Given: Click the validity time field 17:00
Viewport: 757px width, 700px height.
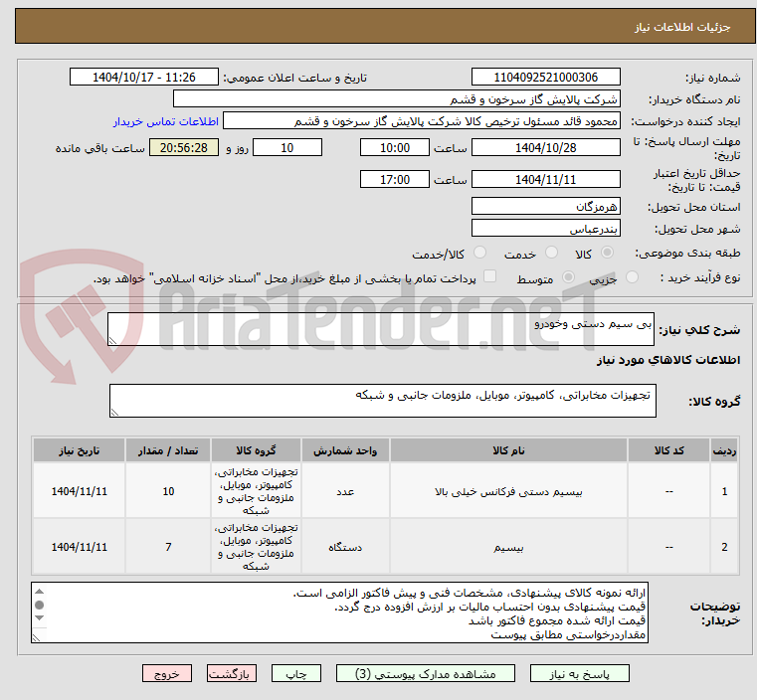Looking at the screenshot, I should (x=395, y=179).
